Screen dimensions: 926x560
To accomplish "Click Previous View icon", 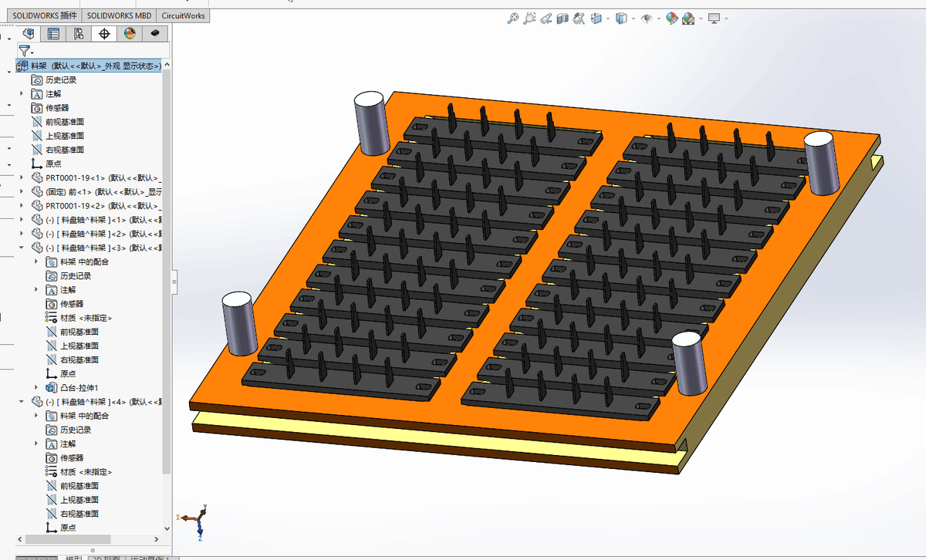I will click(x=546, y=18).
